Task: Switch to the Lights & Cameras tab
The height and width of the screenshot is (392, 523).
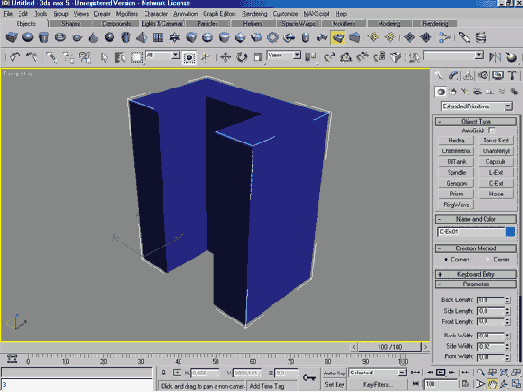Action: (162, 24)
